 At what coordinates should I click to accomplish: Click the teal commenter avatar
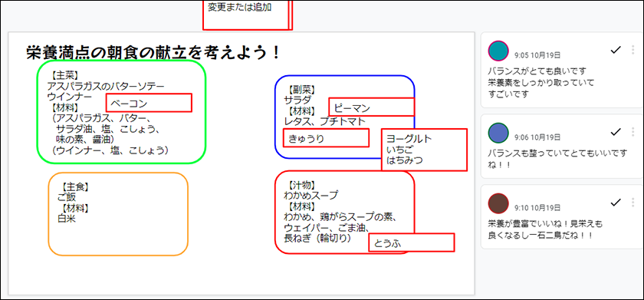498,51
